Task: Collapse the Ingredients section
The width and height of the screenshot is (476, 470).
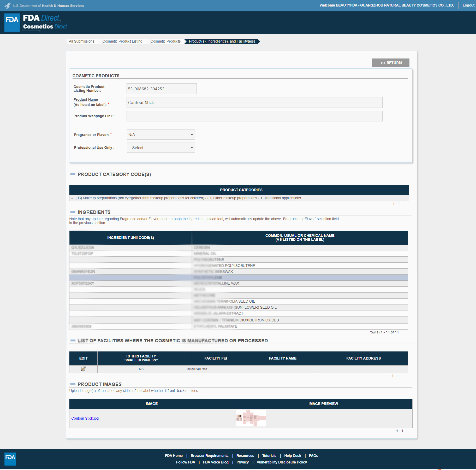Action: point(73,212)
